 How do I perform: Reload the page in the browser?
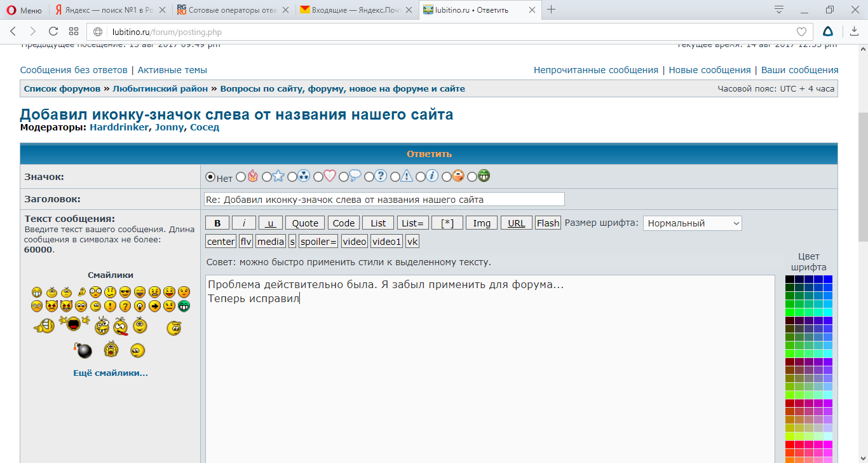pos(53,31)
